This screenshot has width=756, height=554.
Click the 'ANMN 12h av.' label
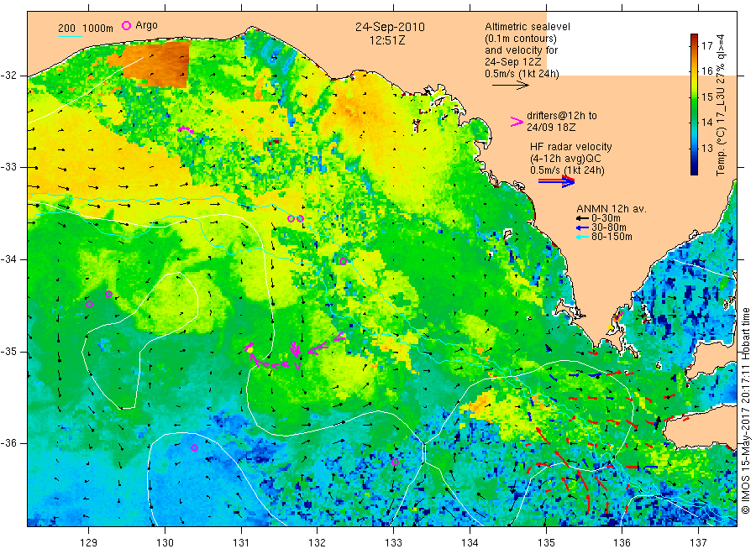click(611, 209)
